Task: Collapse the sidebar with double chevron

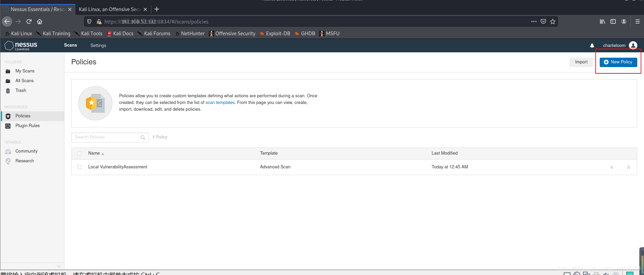Action: (x=59, y=266)
